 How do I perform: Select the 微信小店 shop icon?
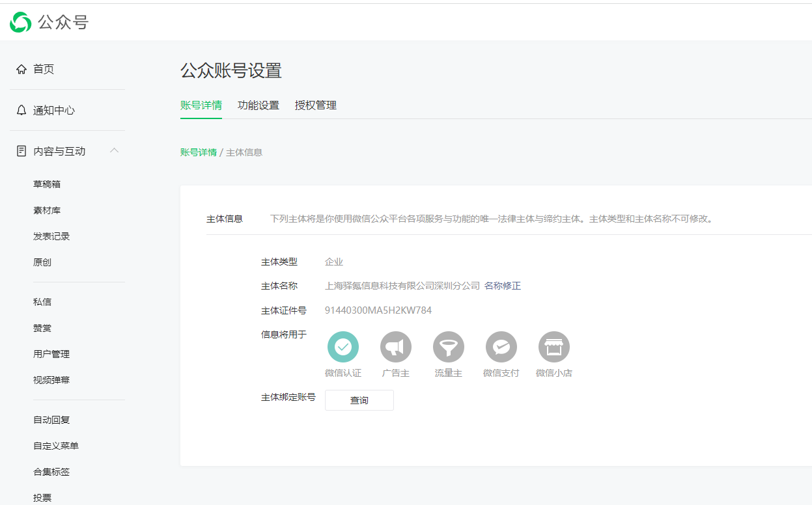tap(554, 347)
